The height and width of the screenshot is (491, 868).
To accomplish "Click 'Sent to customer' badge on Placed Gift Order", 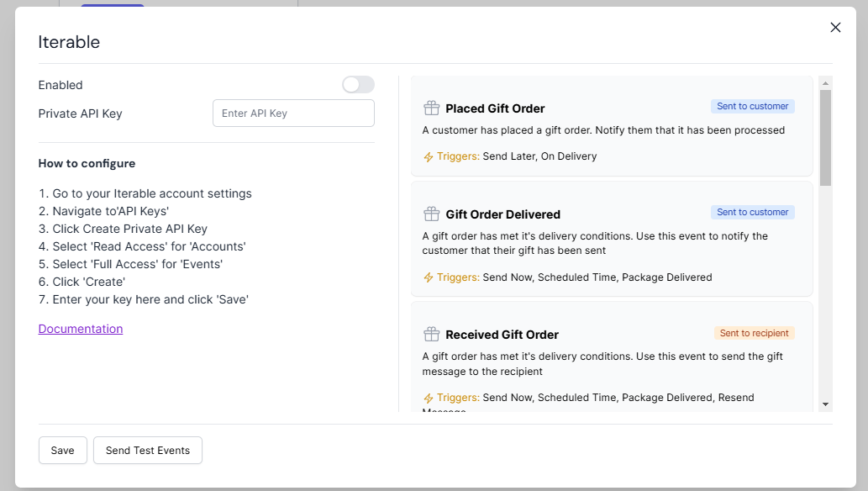I will (752, 107).
